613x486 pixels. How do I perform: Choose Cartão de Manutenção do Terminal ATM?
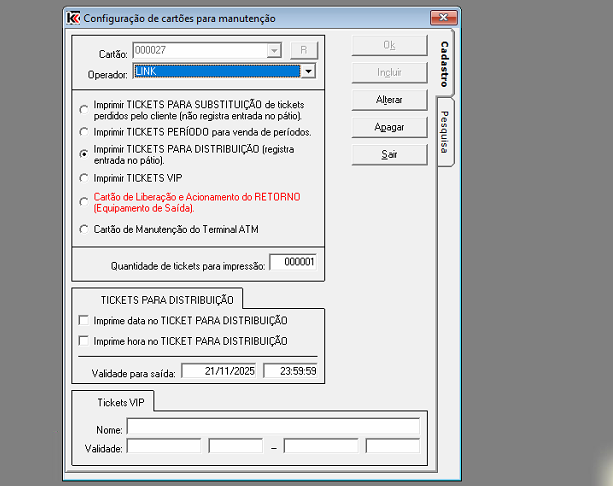click(84, 229)
